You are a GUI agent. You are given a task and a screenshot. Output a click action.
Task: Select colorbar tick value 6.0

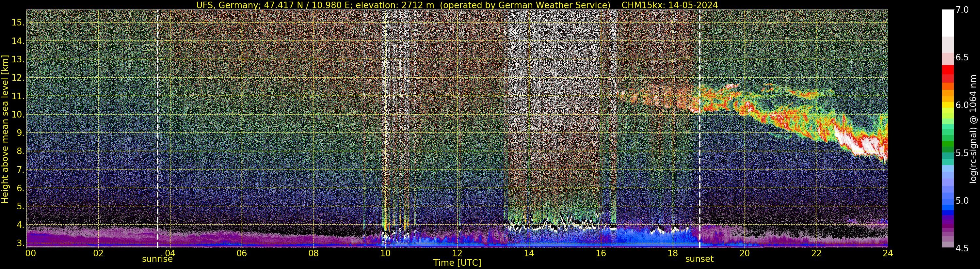click(x=962, y=105)
